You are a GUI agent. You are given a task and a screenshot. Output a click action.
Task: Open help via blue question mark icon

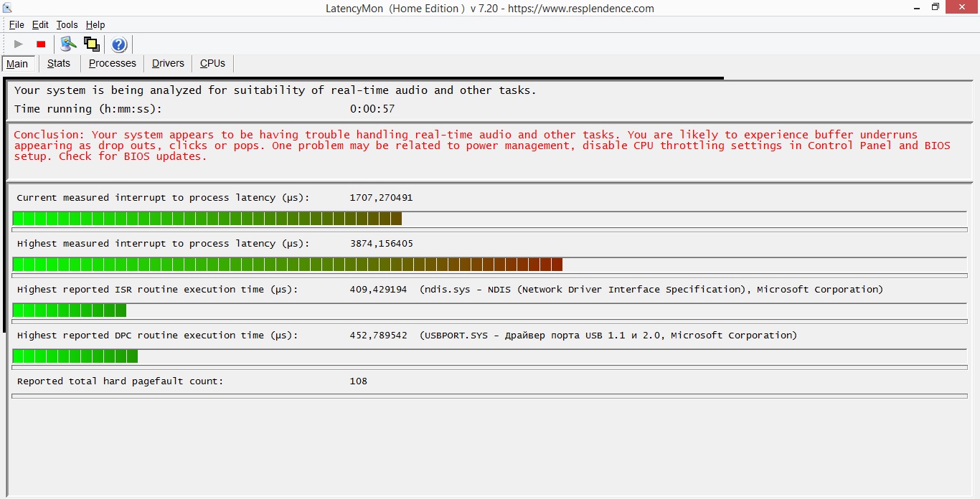119,44
